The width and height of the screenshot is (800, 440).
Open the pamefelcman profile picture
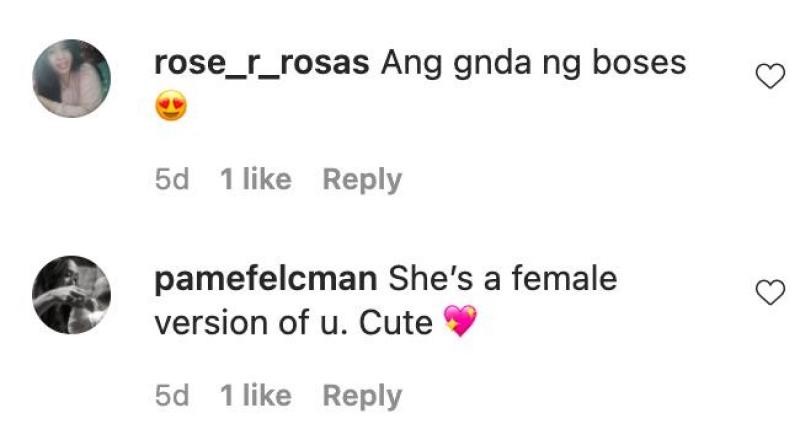72,295
